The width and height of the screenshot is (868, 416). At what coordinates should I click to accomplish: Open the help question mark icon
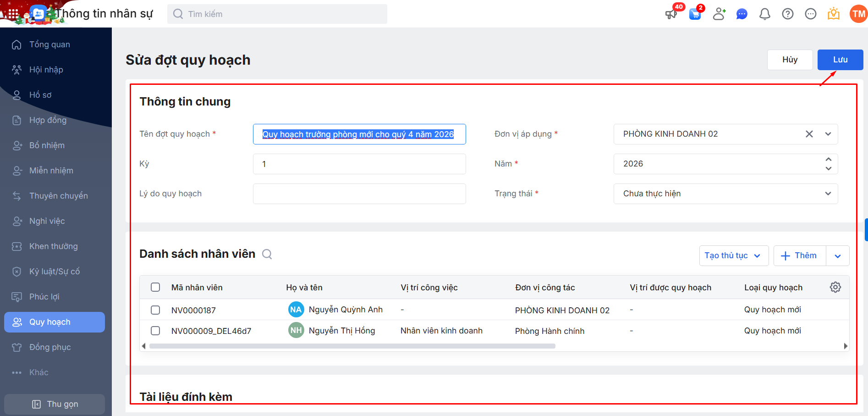pyautogui.click(x=787, y=14)
